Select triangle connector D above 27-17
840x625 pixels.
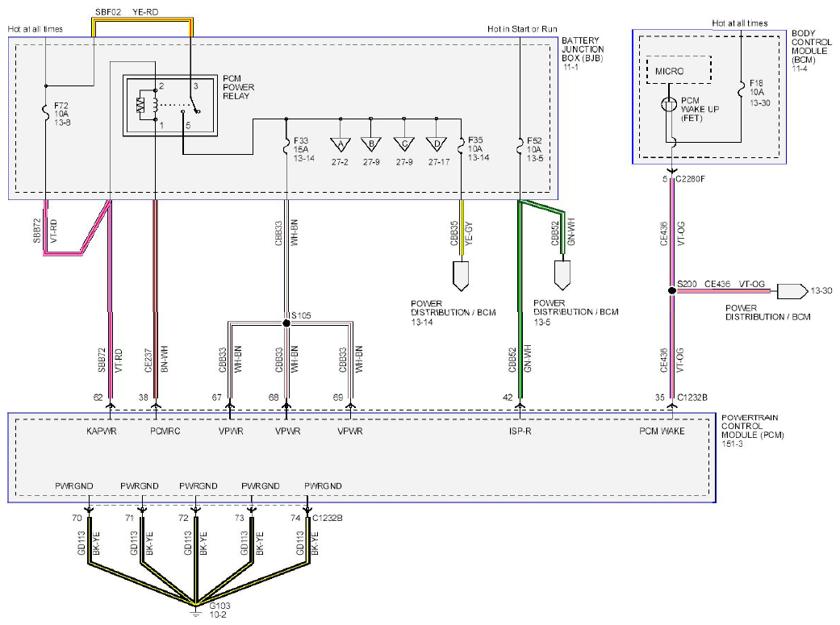click(x=437, y=144)
